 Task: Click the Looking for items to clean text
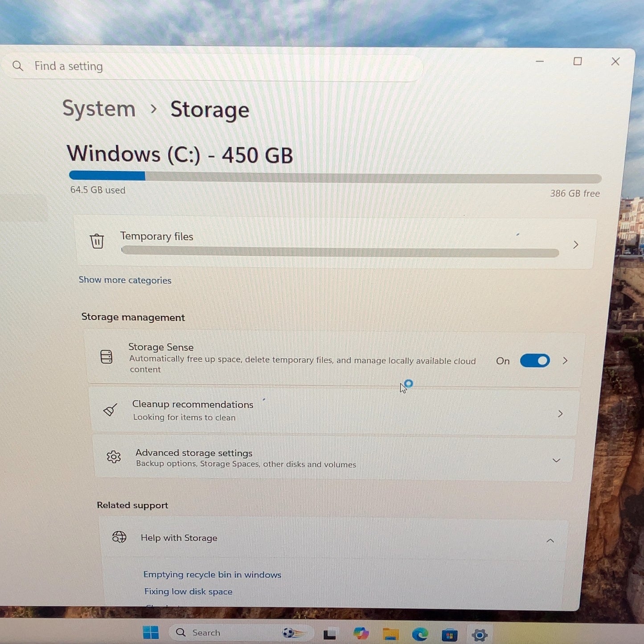(x=184, y=417)
